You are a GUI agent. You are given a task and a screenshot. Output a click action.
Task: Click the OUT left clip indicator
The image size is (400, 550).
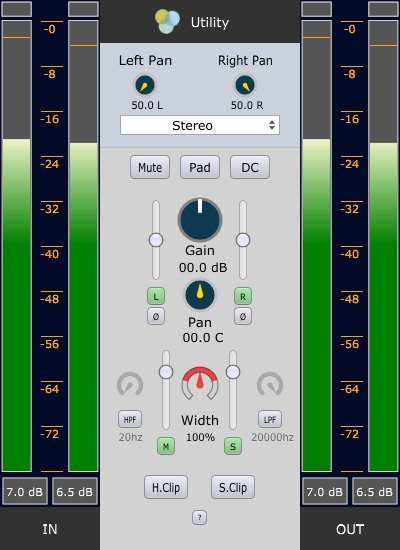point(316,9)
